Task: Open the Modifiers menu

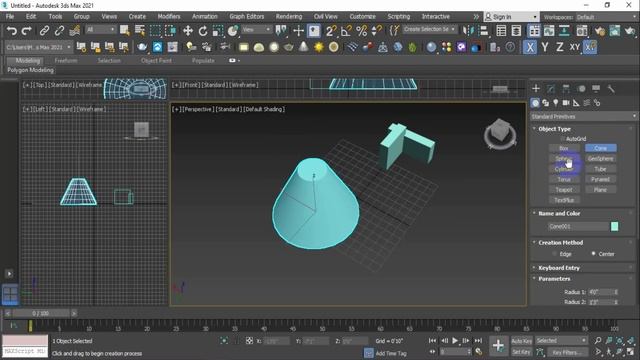Action: pyautogui.click(x=169, y=16)
